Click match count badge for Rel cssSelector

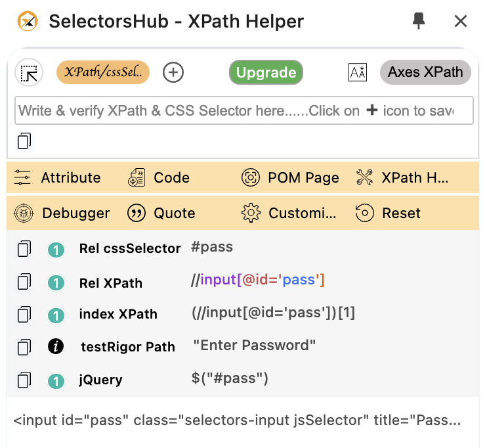click(56, 250)
